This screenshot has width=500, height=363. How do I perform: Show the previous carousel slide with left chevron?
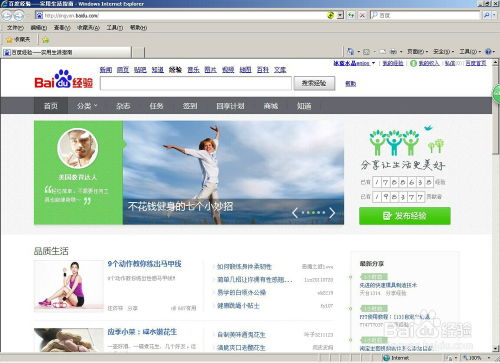coord(295,213)
